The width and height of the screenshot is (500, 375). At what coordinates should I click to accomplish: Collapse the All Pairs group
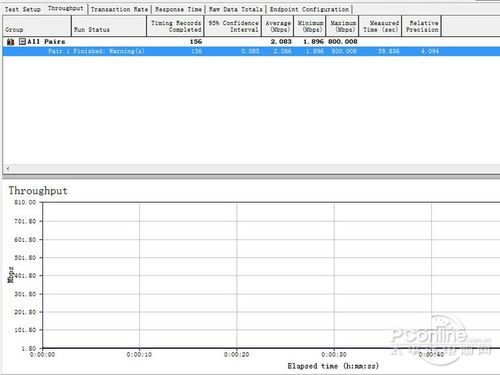22,42
